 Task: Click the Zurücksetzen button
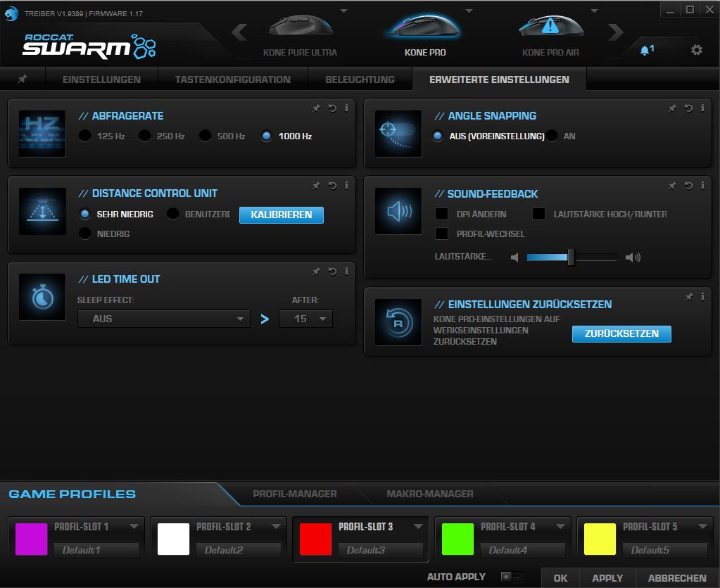click(621, 333)
